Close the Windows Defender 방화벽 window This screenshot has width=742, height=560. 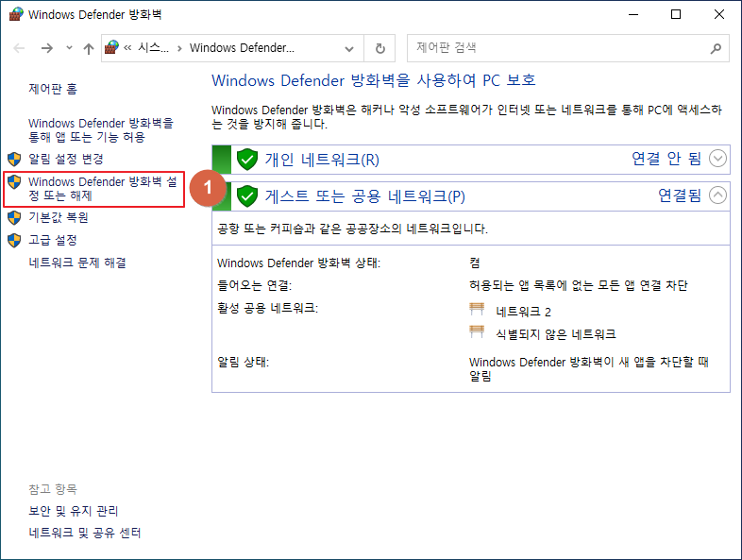719,14
